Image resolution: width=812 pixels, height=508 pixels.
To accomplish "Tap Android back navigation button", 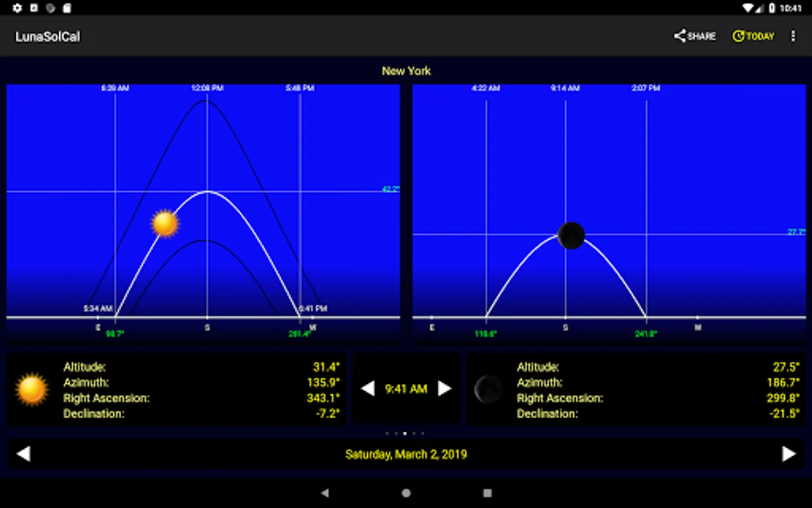I will pos(325,493).
